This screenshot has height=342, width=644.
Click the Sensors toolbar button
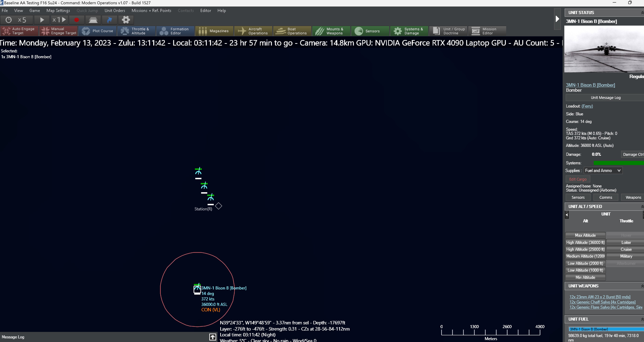click(x=370, y=31)
